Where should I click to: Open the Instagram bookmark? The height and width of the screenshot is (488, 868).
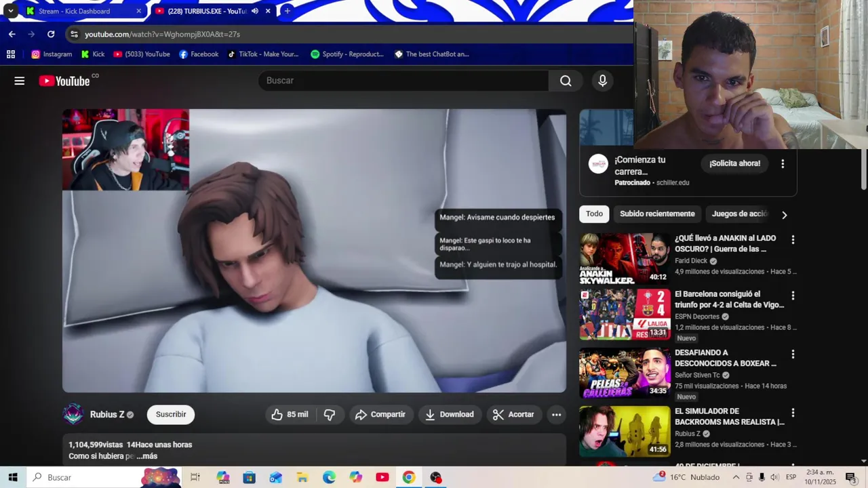pos(52,54)
